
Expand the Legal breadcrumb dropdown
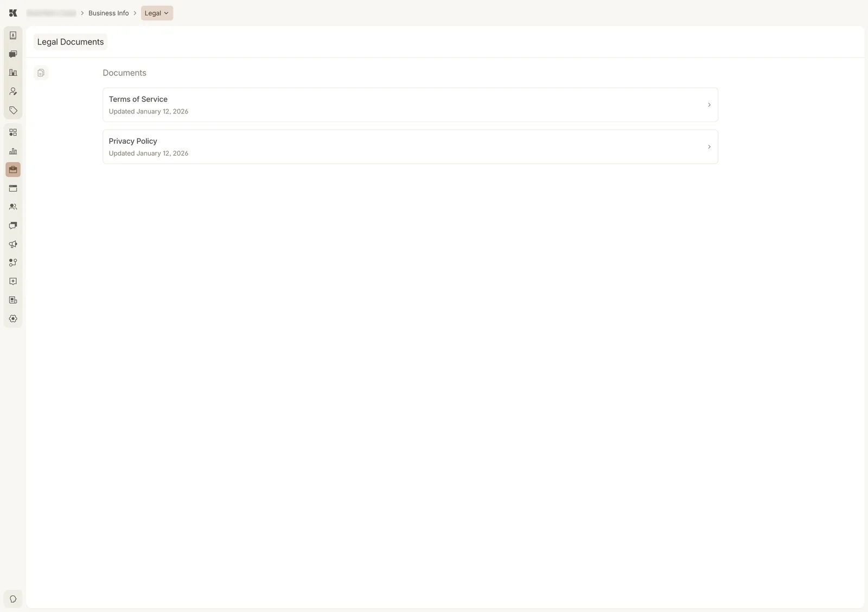[x=157, y=13]
